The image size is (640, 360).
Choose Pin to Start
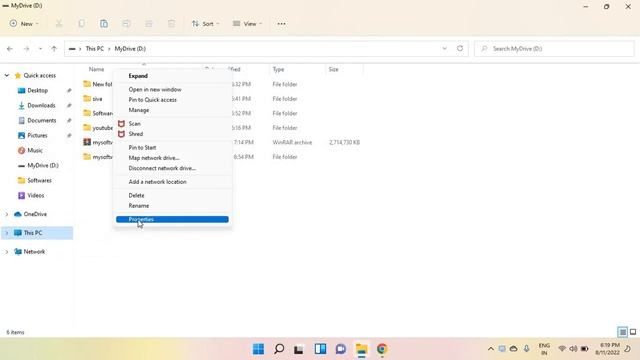coord(172,147)
